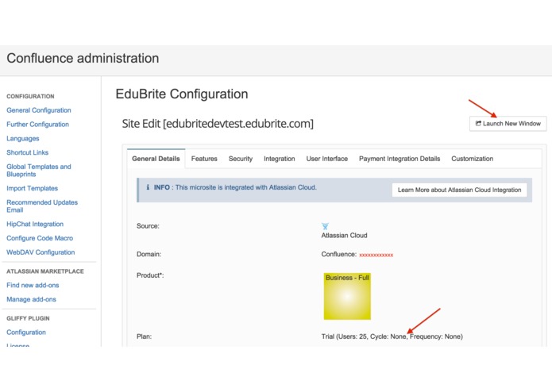Click the Trial plan details text
552x392 pixels.
pos(392,336)
